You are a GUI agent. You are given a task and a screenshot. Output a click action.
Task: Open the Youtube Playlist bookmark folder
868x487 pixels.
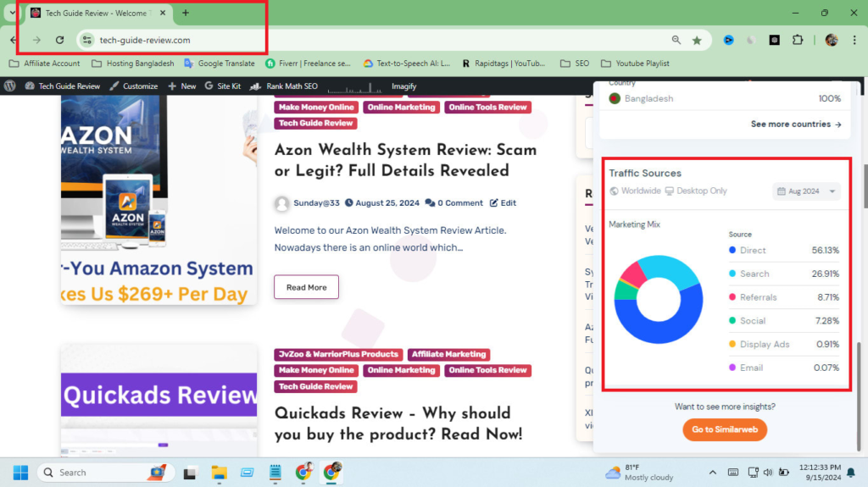coord(635,63)
